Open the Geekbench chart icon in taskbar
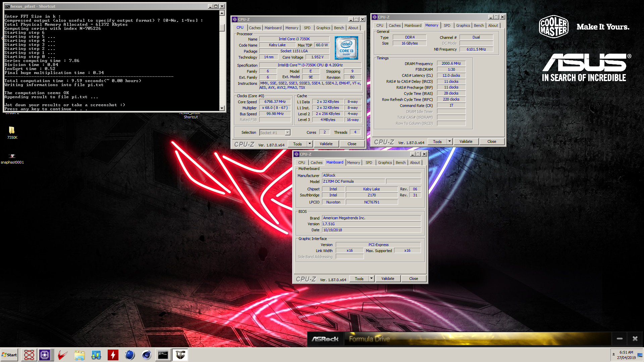 coord(96,355)
